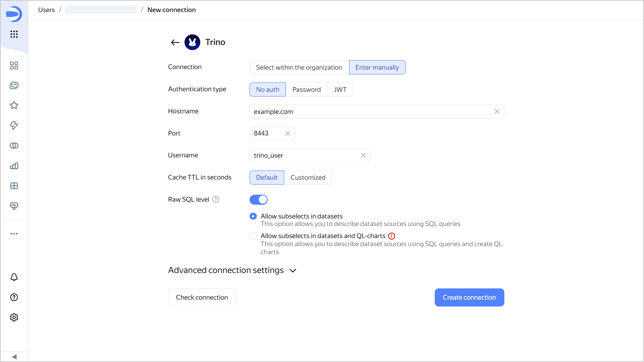The width and height of the screenshot is (644, 362).
Task: Click the Raw SQL level help icon
Action: coord(216,199)
